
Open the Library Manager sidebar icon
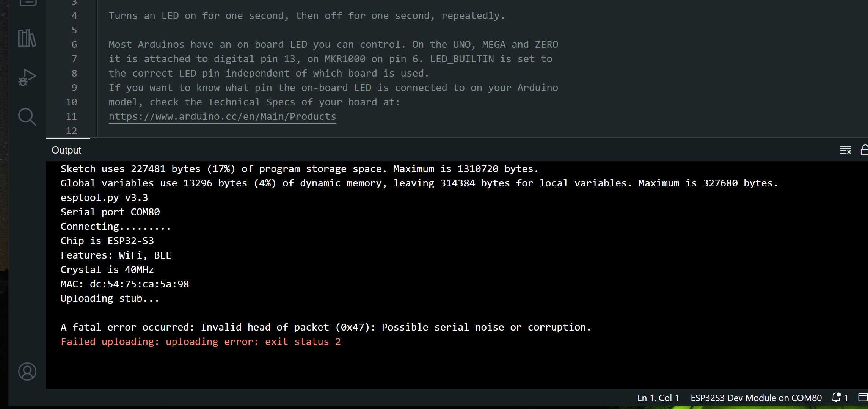pos(27,38)
